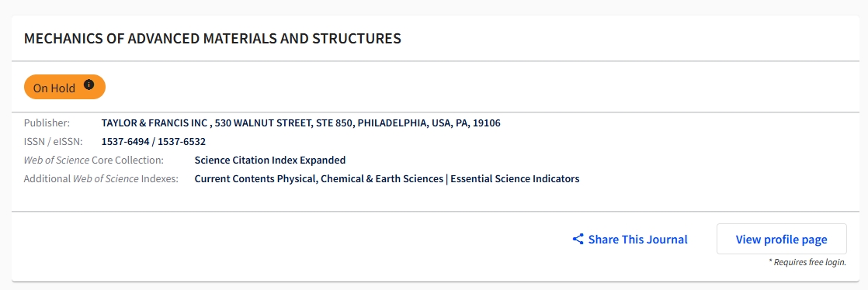868x290 pixels.
Task: Click the ISSN number 1537-6494
Action: coord(125,141)
